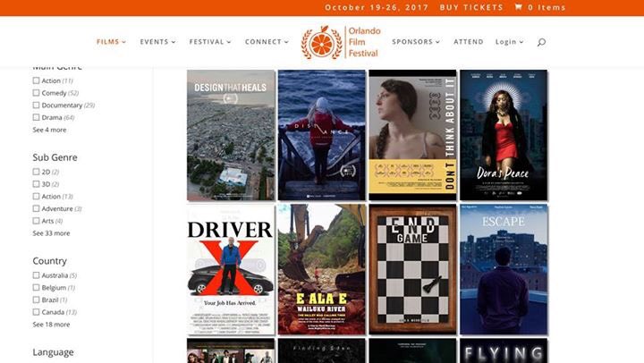Open the Login dropdown menu
Image resolution: width=644 pixels, height=363 pixels.
tap(509, 41)
